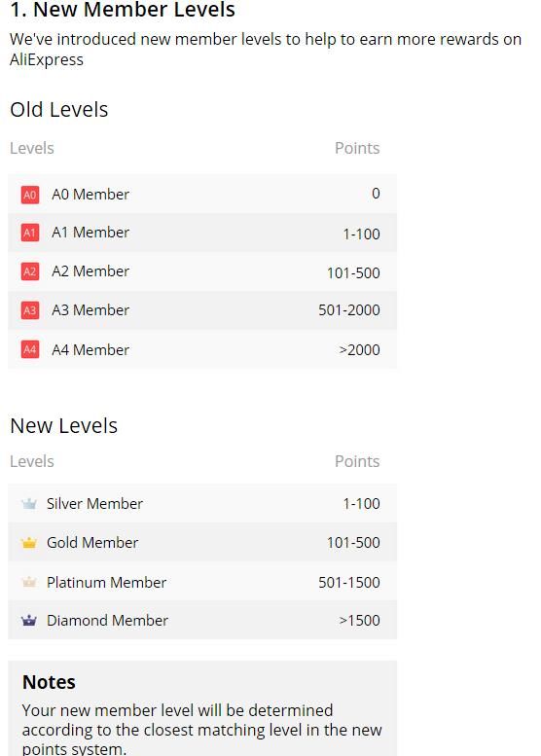Click the Notes heading
Screen dimensions: 541x756
[x=49, y=682]
